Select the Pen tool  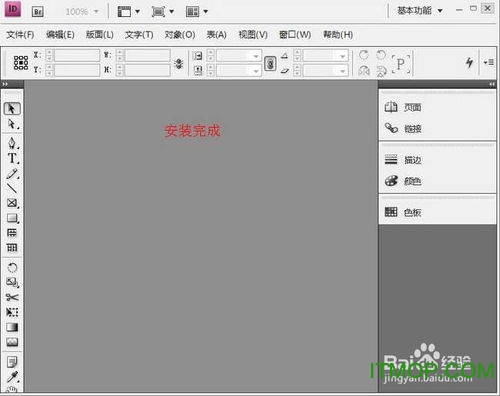point(12,143)
